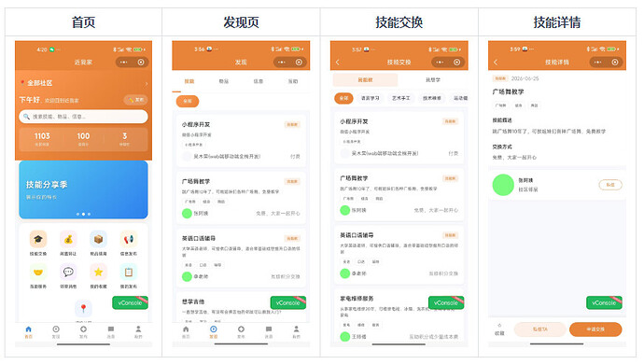The width and height of the screenshot is (644, 364).
Task: Open messages icon in 首页 bottom bar
Action: click(111, 329)
